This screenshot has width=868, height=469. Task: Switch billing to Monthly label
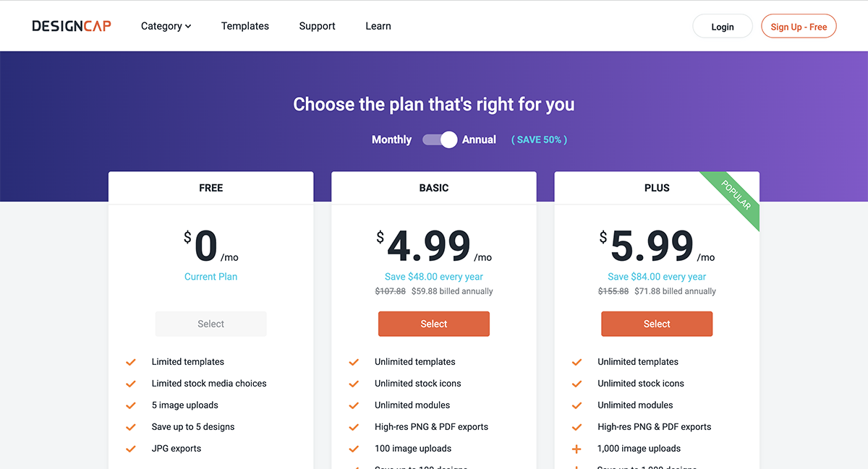pyautogui.click(x=391, y=139)
